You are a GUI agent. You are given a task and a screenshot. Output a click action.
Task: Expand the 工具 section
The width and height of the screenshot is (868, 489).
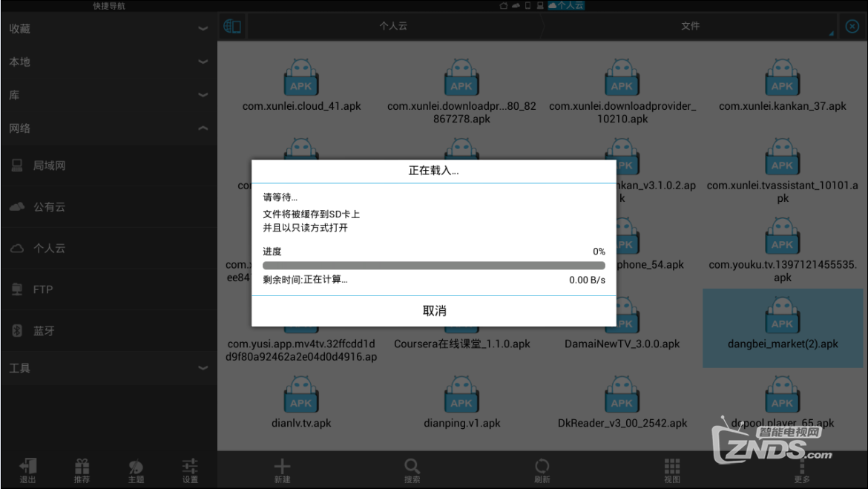tap(109, 368)
